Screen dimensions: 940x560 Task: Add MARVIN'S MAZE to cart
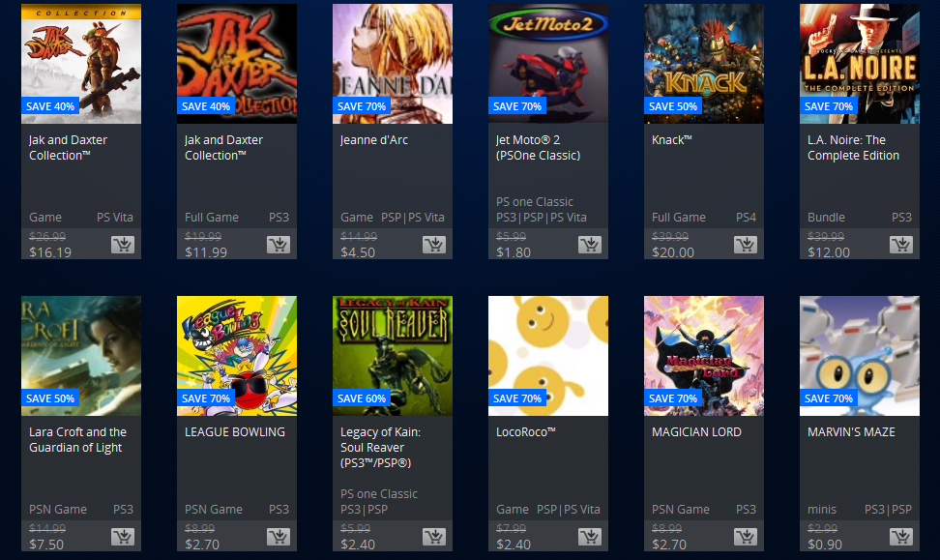coord(901,537)
